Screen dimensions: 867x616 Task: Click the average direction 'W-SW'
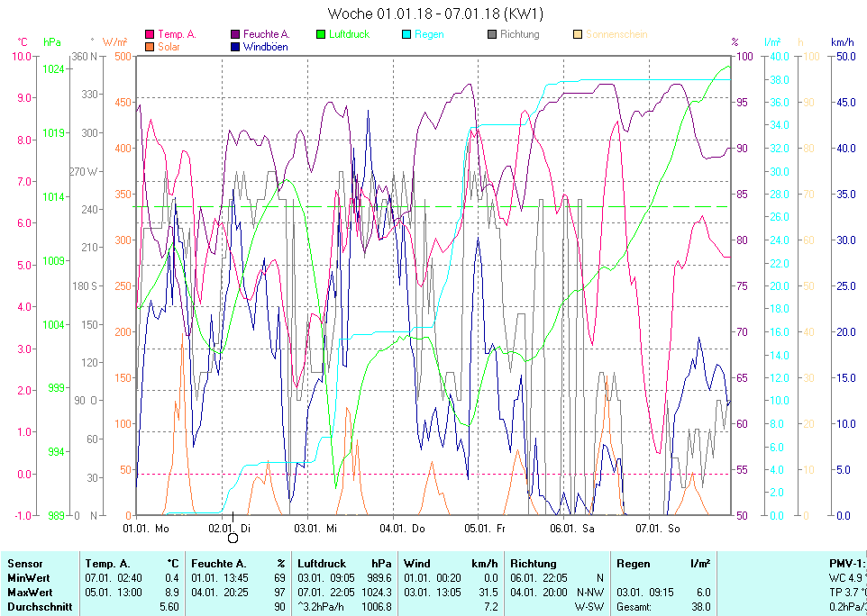click(590, 607)
